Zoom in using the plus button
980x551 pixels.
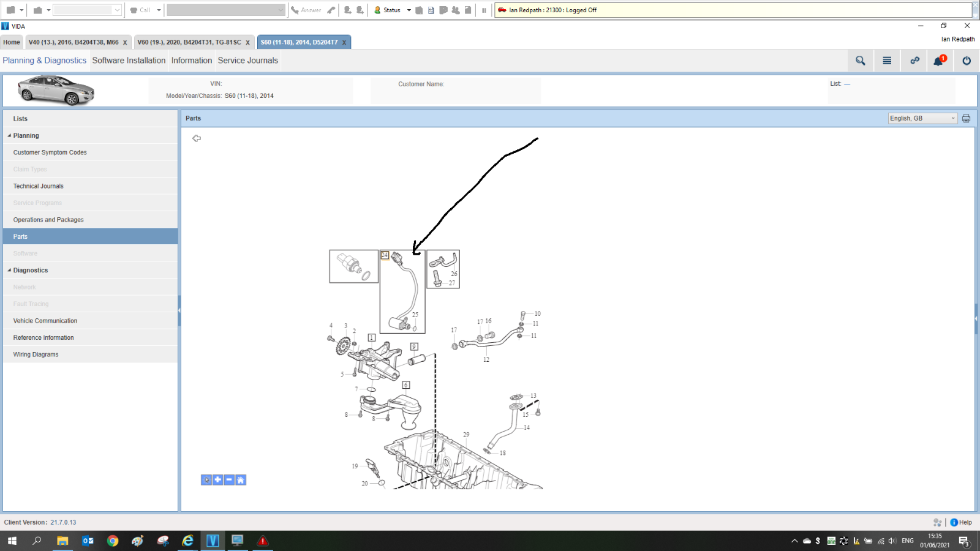[218, 480]
